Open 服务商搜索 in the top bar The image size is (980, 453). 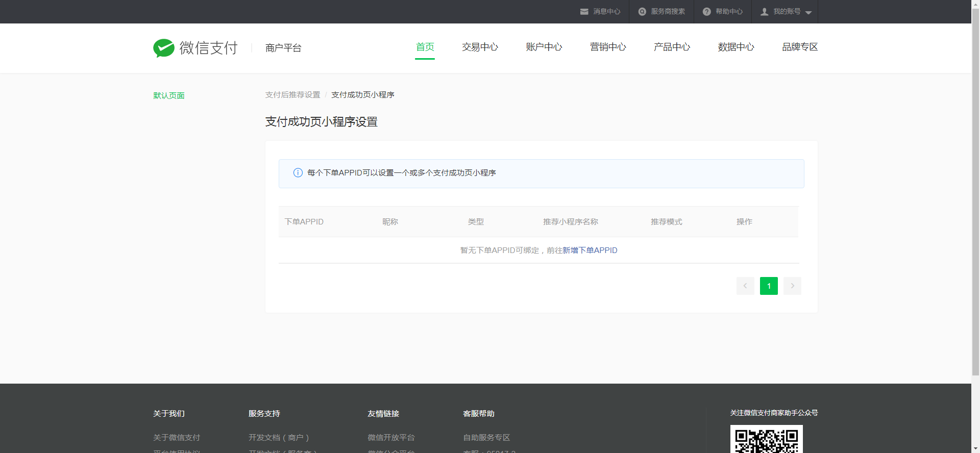[x=668, y=12]
